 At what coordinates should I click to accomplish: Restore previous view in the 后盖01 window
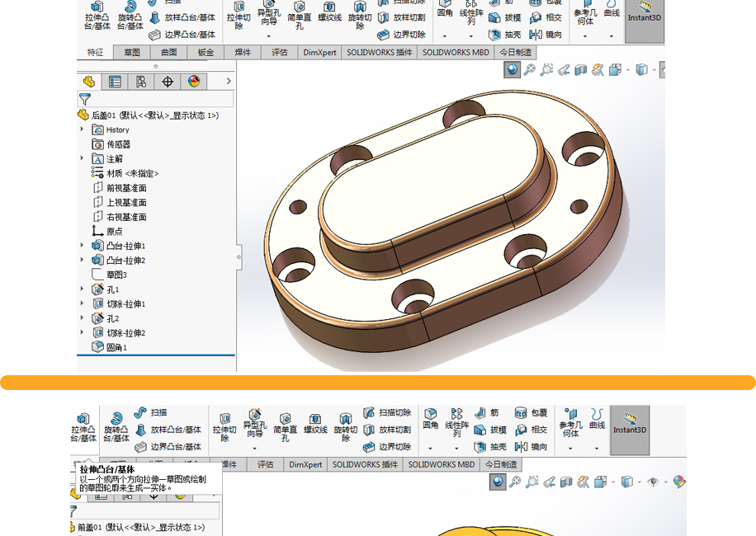pos(564,70)
